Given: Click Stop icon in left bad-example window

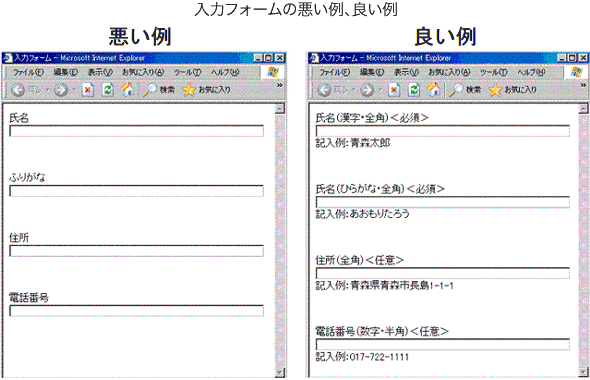Looking at the screenshot, I should (x=88, y=90).
